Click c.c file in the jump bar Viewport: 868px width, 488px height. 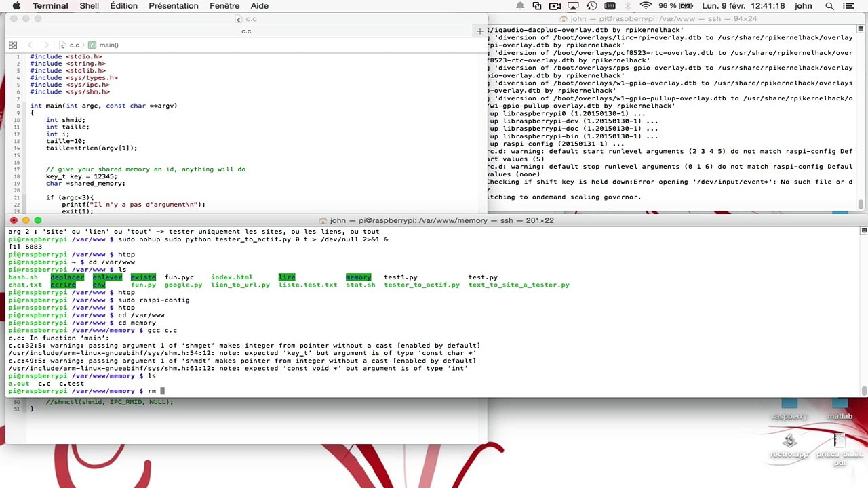click(x=71, y=45)
